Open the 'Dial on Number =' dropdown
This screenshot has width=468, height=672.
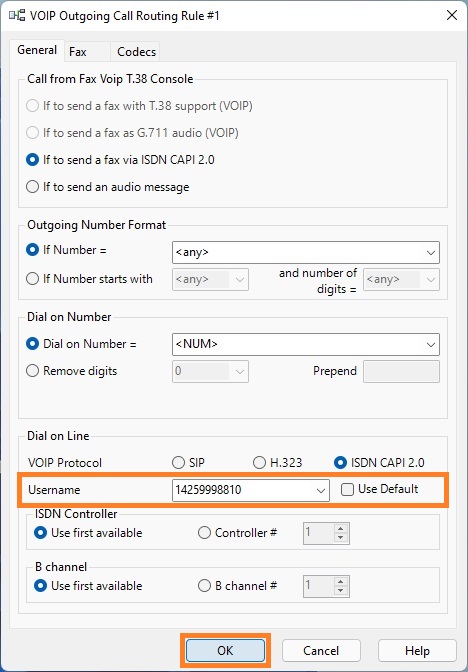click(x=431, y=344)
